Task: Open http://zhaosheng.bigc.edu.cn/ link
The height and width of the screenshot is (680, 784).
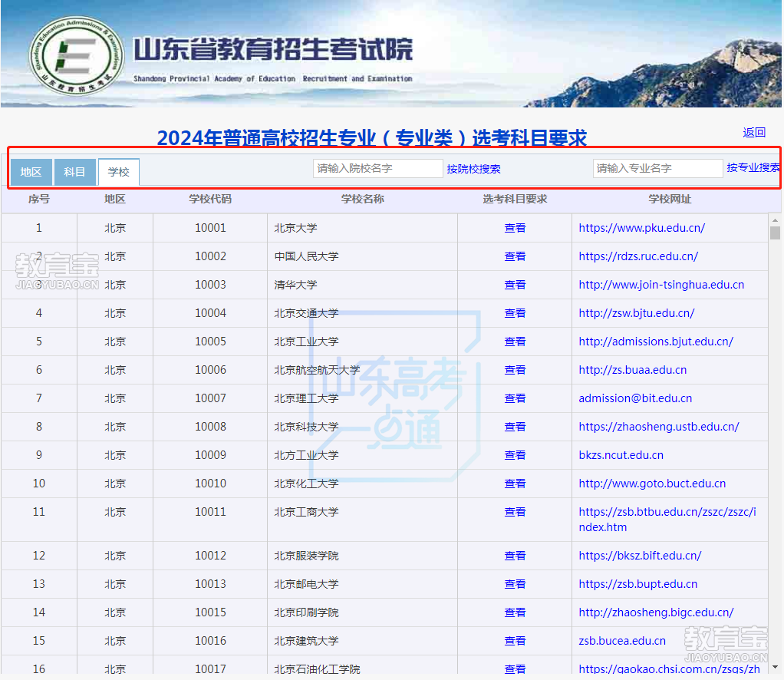Action: pos(656,612)
